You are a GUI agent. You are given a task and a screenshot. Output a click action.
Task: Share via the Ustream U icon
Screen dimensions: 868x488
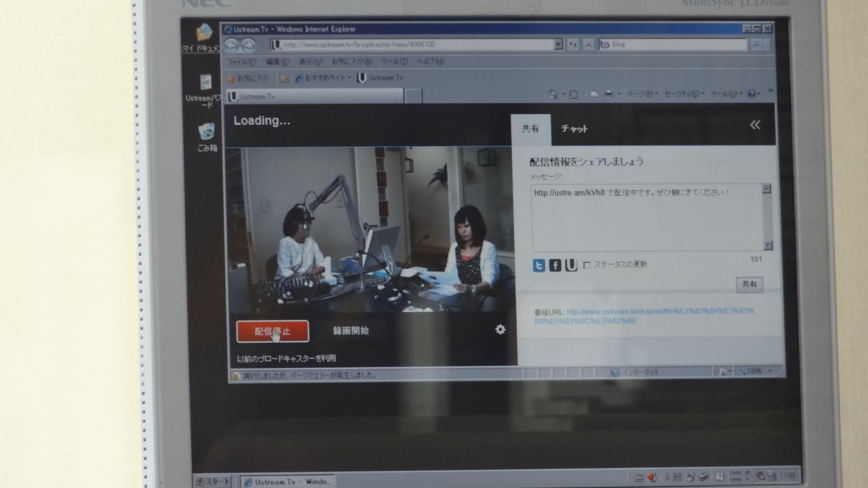point(571,265)
